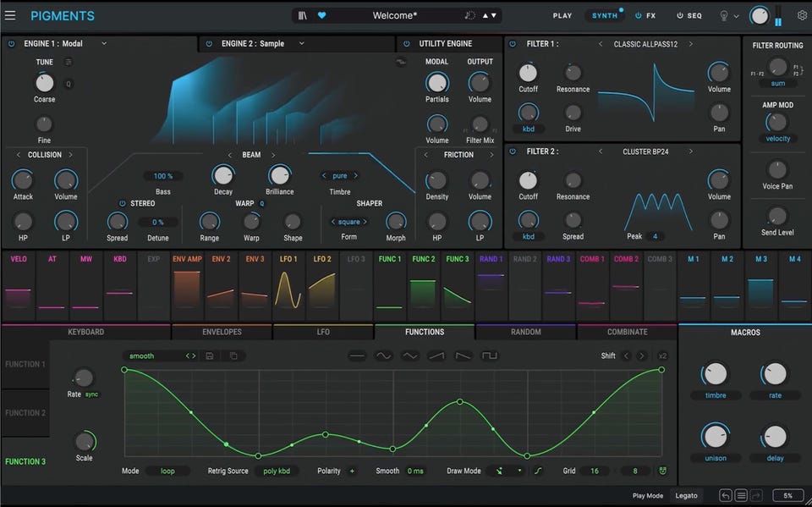This screenshot has height=507, width=812.
Task: Toggle Engine 1 power button
Action: point(11,43)
